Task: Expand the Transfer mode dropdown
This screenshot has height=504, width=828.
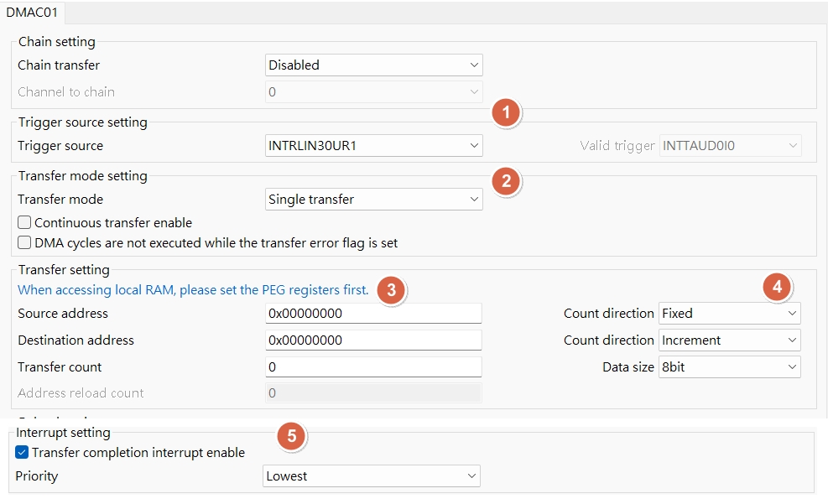Action: (x=373, y=200)
